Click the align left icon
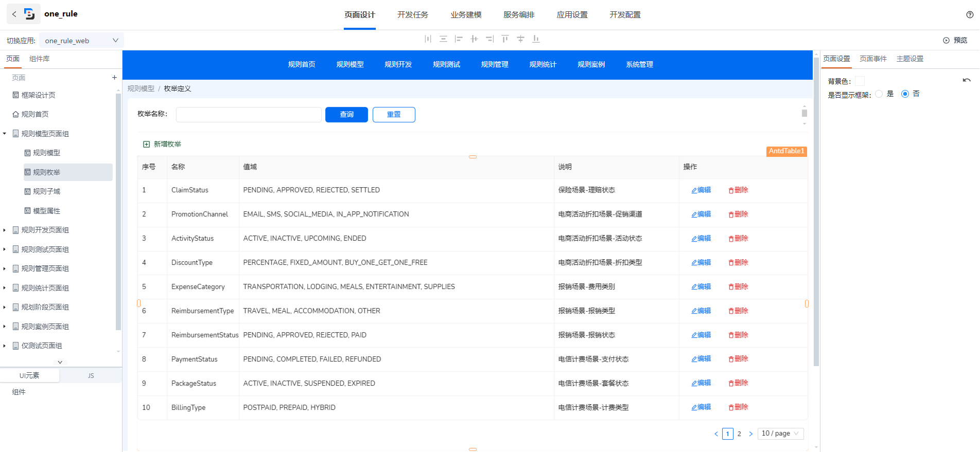Screen dimensions: 980x452 459,39
